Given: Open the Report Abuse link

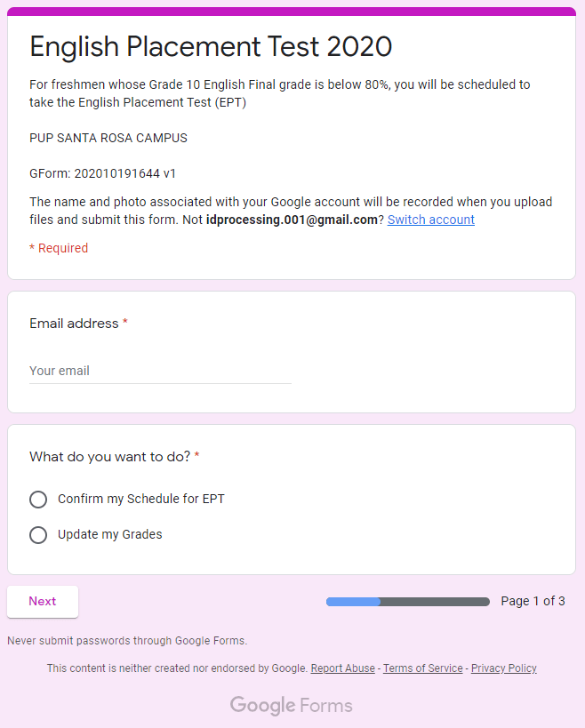Looking at the screenshot, I should [342, 668].
